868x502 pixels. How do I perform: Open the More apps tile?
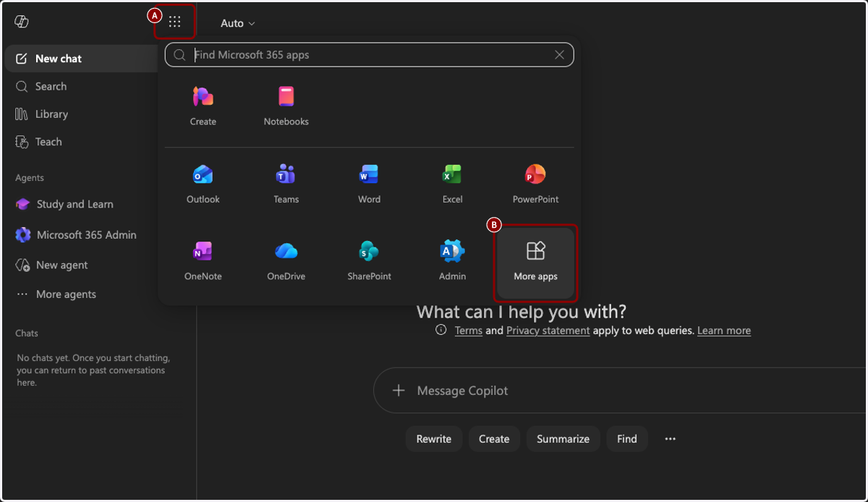536,262
